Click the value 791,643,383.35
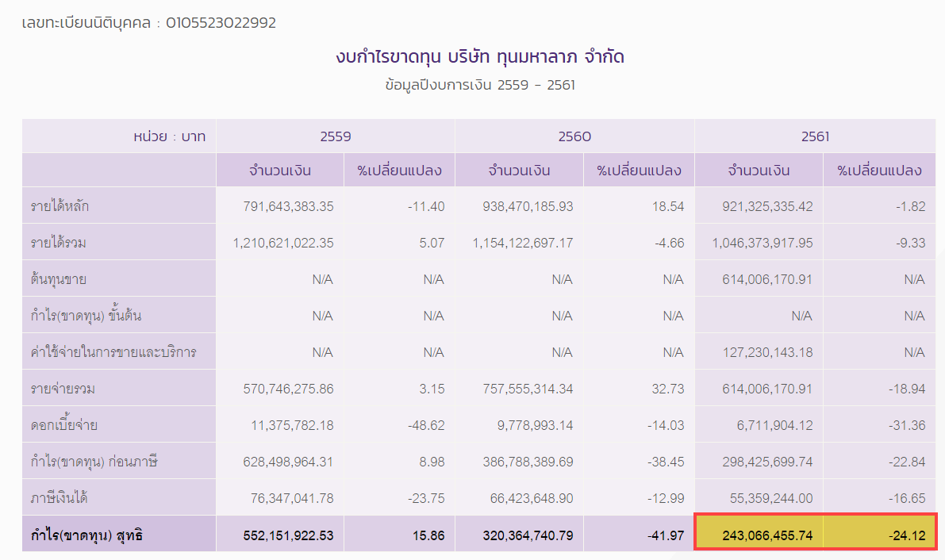 [x=288, y=207]
